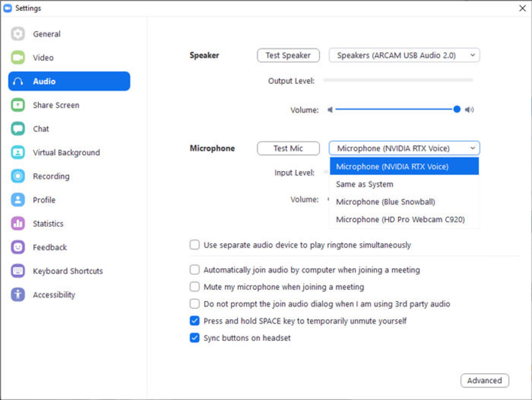This screenshot has width=532, height=400.
Task: Click the Test Mic button
Action: coord(288,148)
